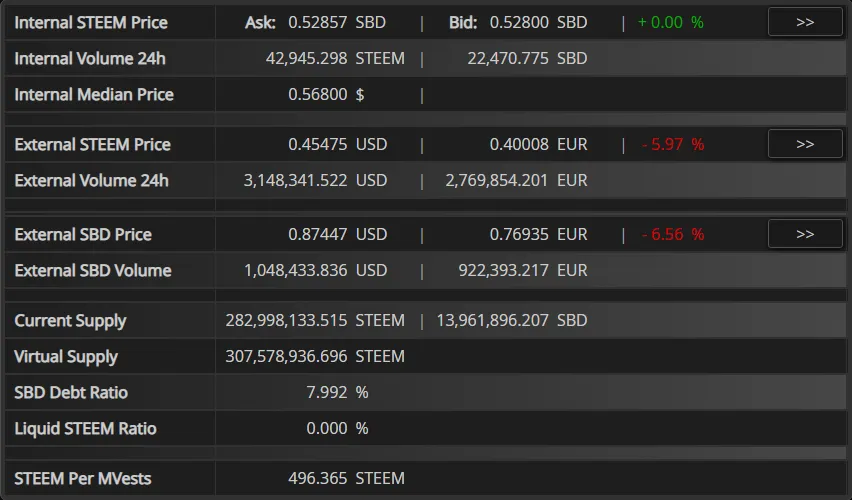Image resolution: width=852 pixels, height=500 pixels.
Task: Select the -5.97 % change indicator
Action: pos(673,144)
